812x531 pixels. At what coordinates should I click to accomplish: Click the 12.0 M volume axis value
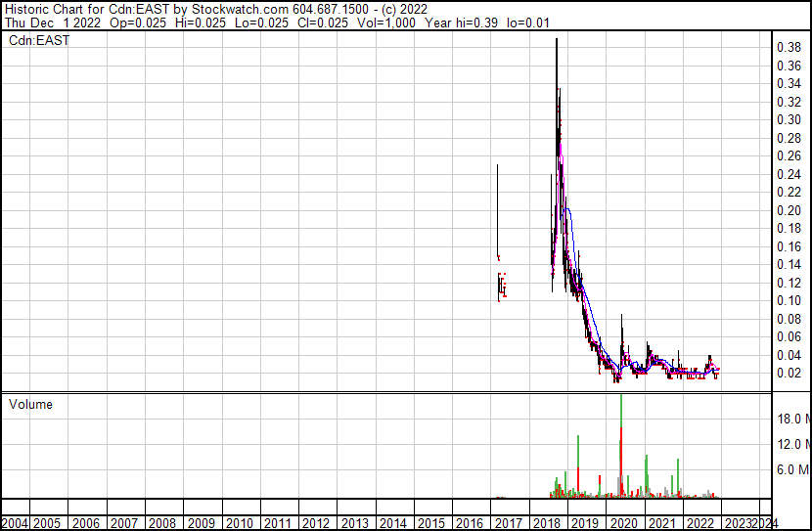(793, 444)
